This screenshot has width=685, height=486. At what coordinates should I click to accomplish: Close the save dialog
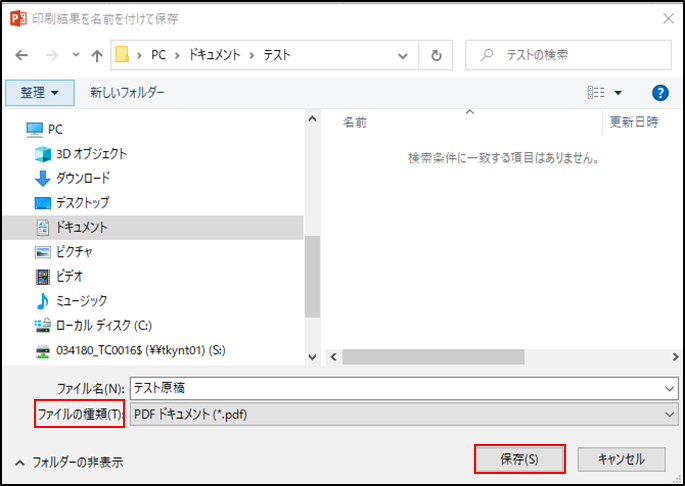pos(668,19)
